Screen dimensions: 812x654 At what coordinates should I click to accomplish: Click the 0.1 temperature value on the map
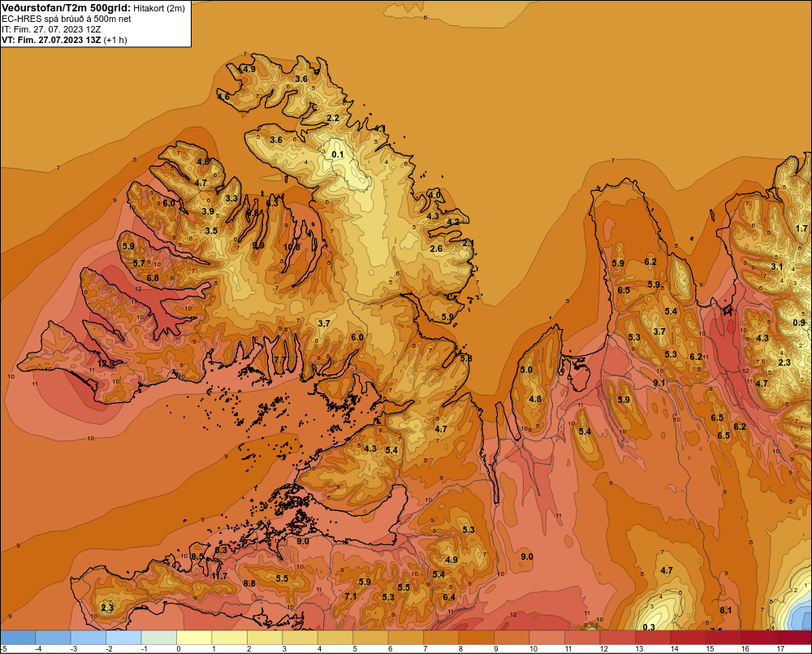pos(338,154)
